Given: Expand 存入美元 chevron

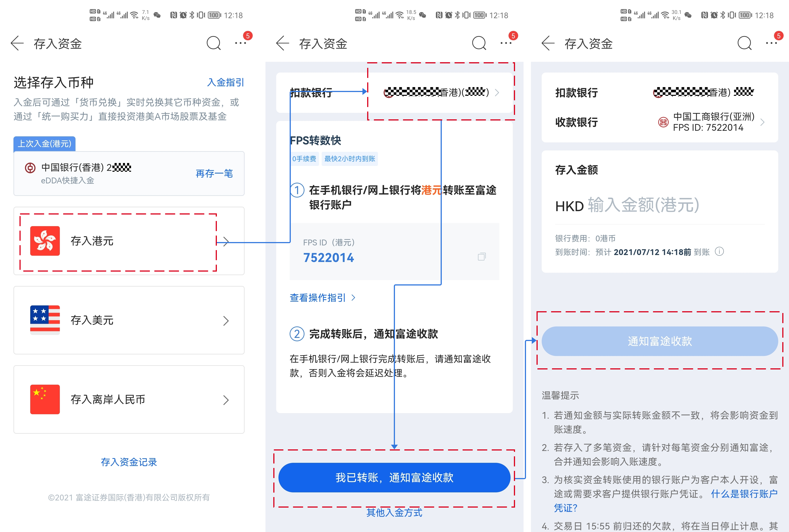Looking at the screenshot, I should 226,321.
